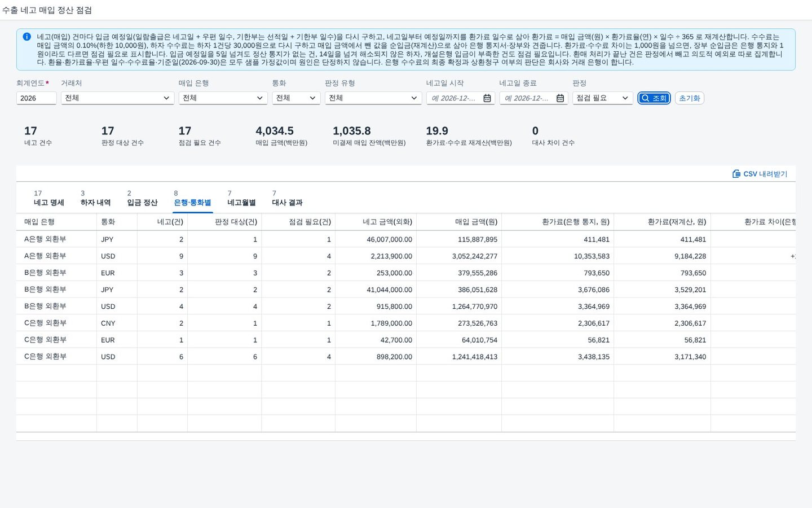The image size is (812, 508).
Task: Click the 회계연도 input field with 2026
Action: [36, 98]
